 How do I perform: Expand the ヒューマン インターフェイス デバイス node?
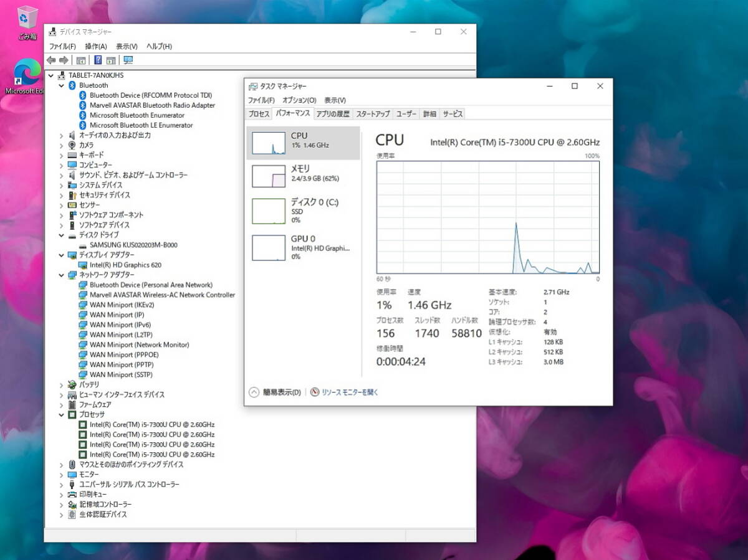click(61, 394)
